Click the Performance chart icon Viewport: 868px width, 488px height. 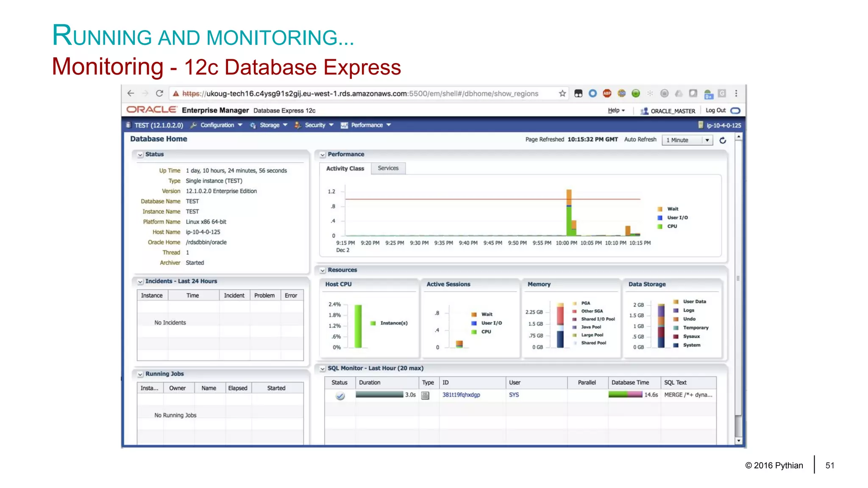click(x=344, y=125)
